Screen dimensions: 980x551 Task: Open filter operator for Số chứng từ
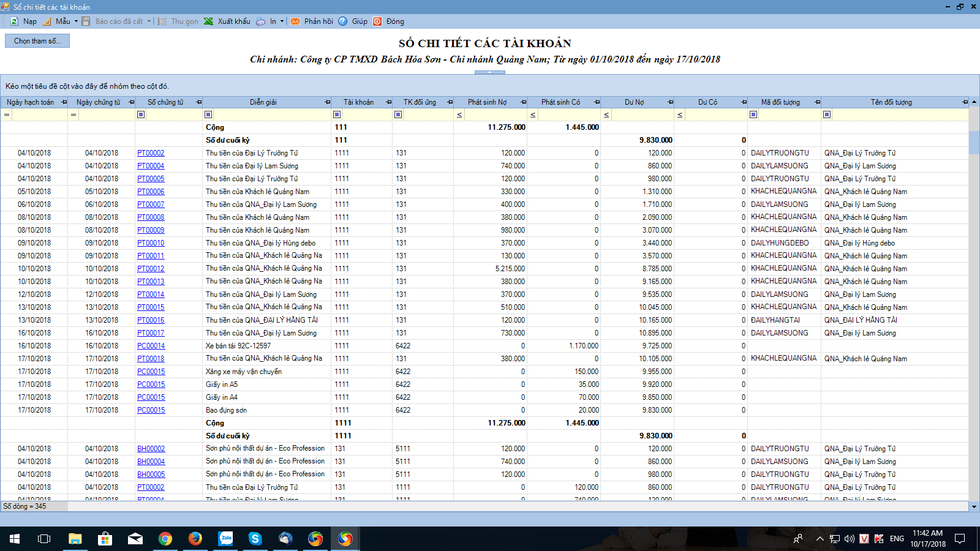[141, 114]
